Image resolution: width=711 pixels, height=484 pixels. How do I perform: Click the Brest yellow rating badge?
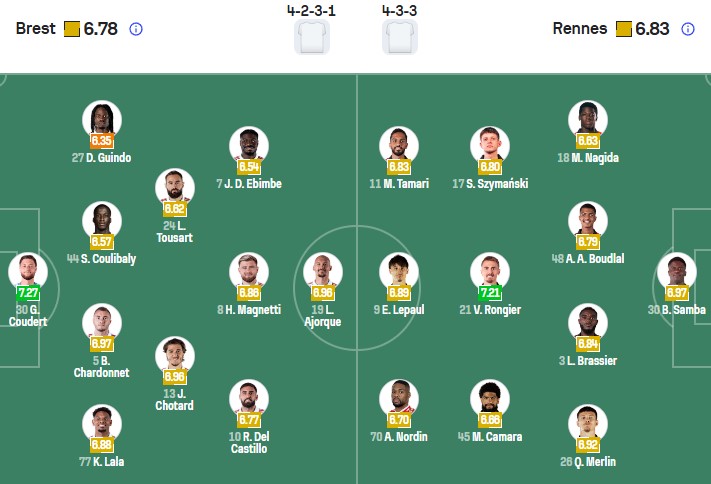coord(72,29)
